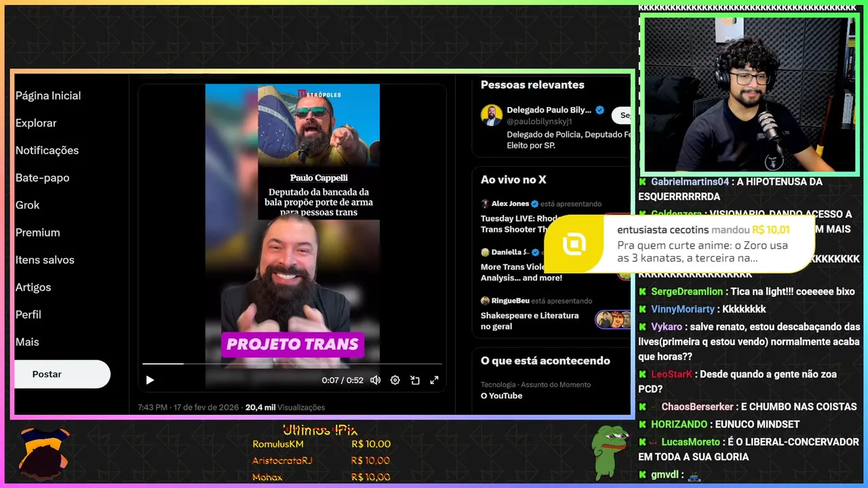Click the @paulobilynskyj1 handle

(x=540, y=121)
